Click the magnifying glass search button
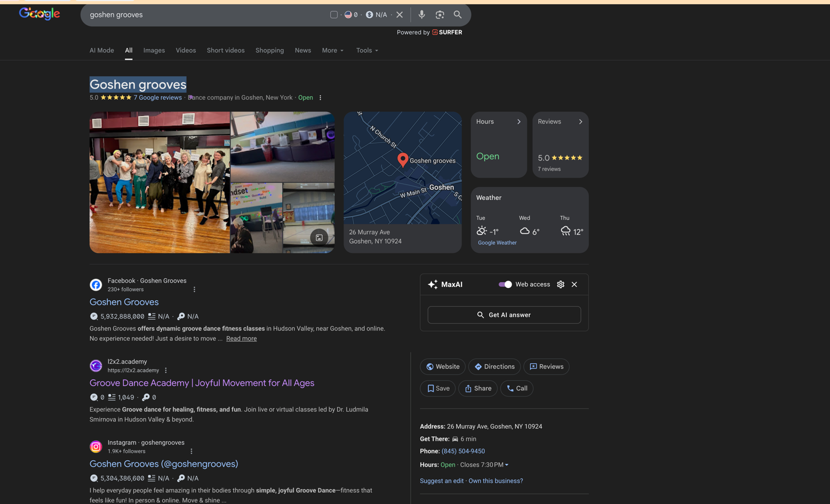The width and height of the screenshot is (830, 504). 458,15
